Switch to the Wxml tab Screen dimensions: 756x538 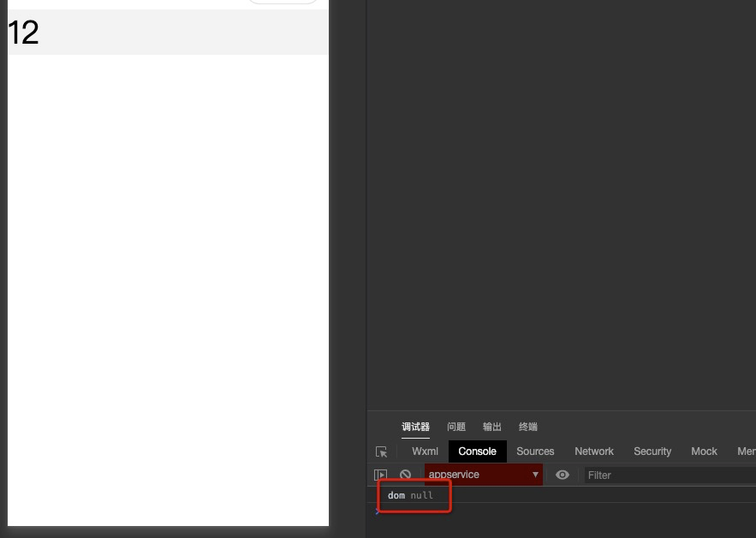424,451
